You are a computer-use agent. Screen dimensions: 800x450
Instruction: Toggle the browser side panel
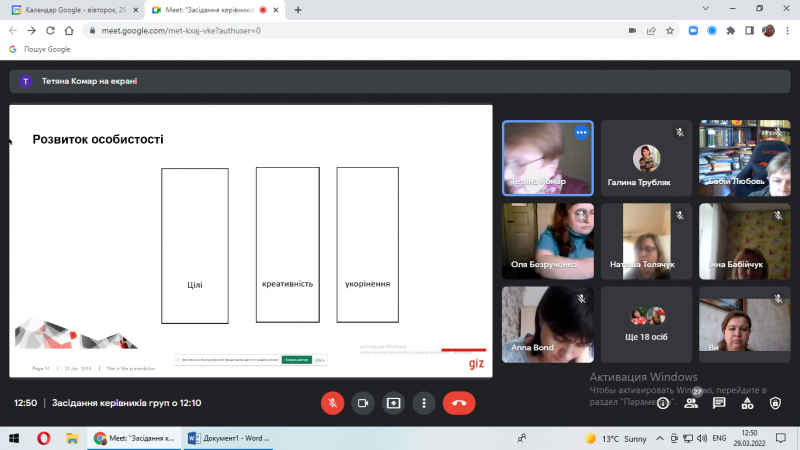coord(749,31)
